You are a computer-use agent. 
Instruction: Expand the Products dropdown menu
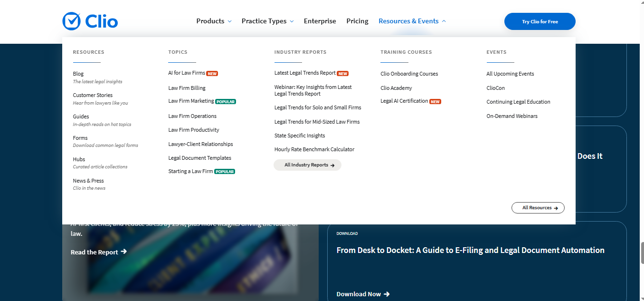pyautogui.click(x=214, y=21)
